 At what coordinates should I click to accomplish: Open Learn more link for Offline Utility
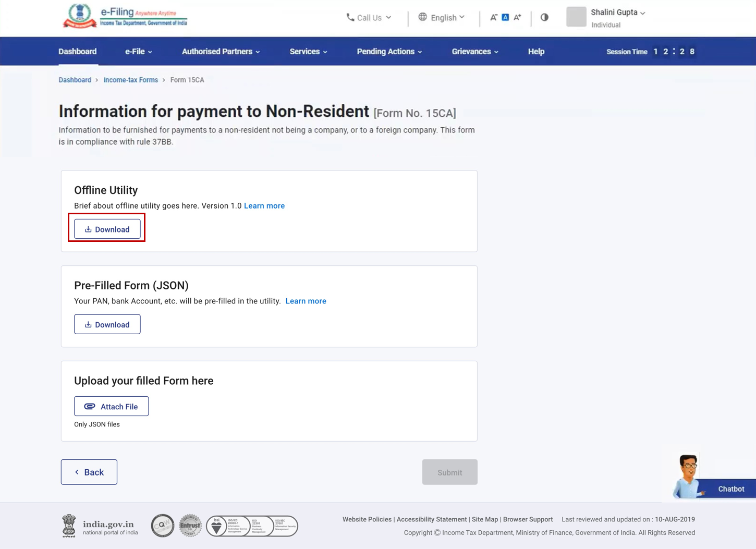264,206
